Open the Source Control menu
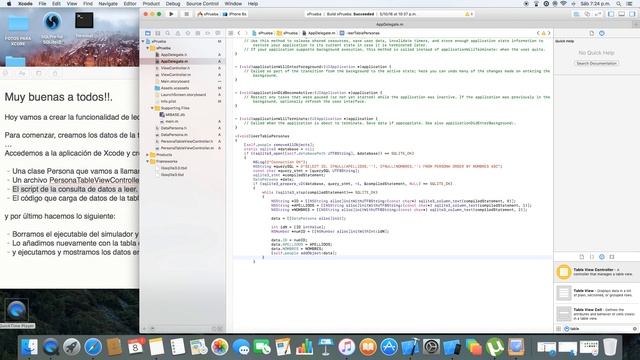This screenshot has height=360, width=640. 202,4
